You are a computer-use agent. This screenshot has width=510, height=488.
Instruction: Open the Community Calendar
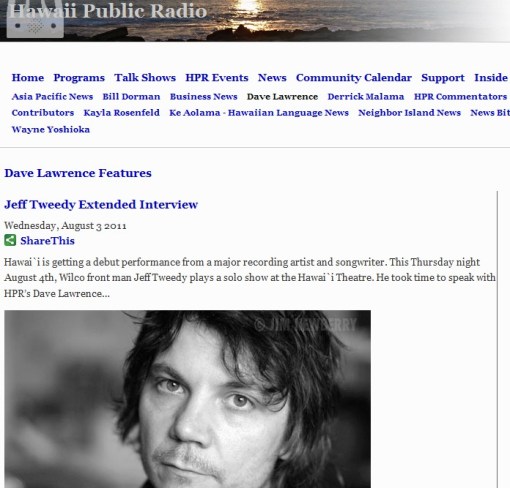point(354,78)
